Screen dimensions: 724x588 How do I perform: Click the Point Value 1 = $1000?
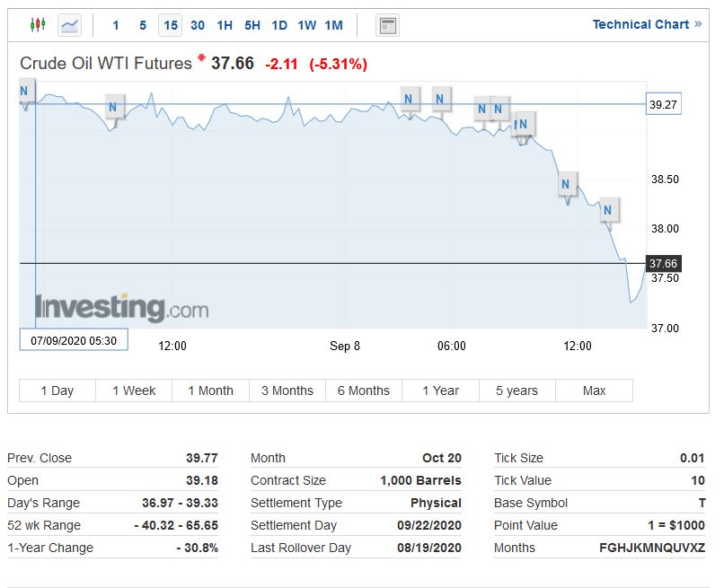(x=676, y=525)
